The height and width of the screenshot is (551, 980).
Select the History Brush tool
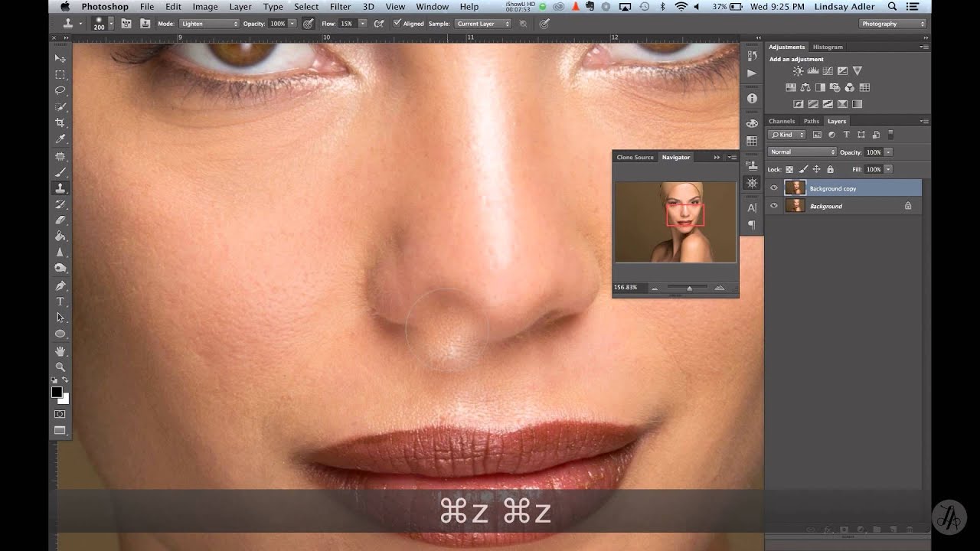60,204
